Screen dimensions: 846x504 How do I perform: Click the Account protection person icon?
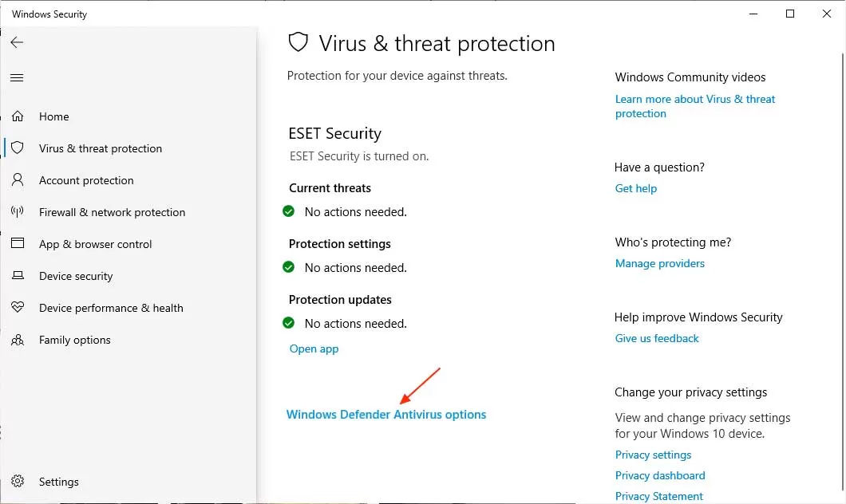[x=18, y=179]
